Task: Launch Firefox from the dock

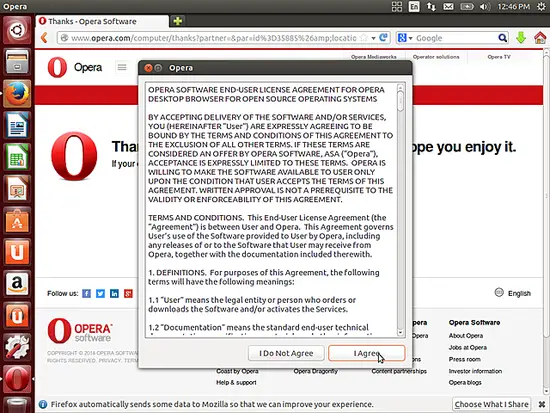Action: click(17, 93)
